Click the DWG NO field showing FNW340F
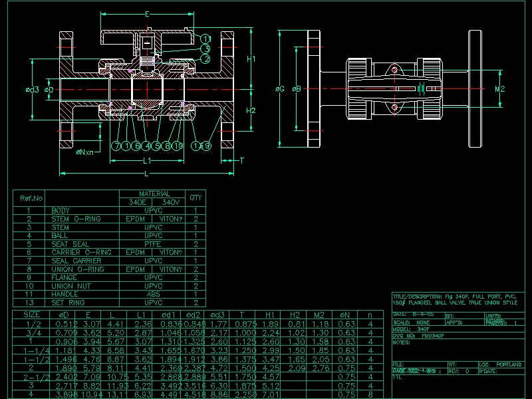Viewport: 532px width, 399px height. (432, 336)
